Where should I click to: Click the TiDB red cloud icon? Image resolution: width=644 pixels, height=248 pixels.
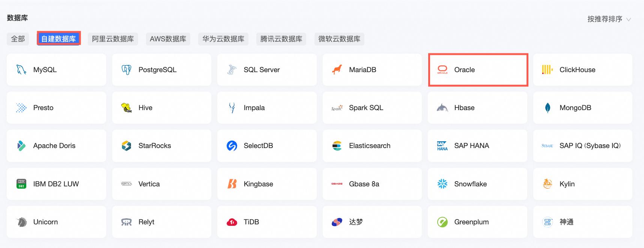tap(232, 222)
